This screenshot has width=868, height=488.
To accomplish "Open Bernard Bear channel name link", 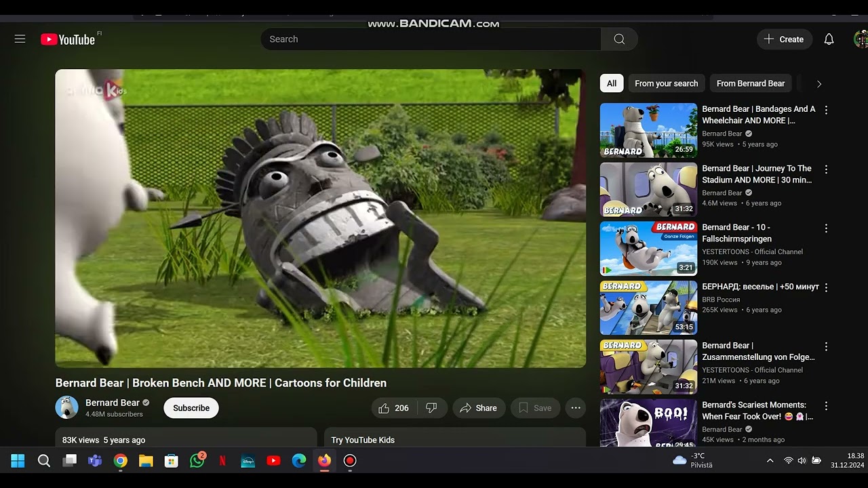I will [x=112, y=403].
